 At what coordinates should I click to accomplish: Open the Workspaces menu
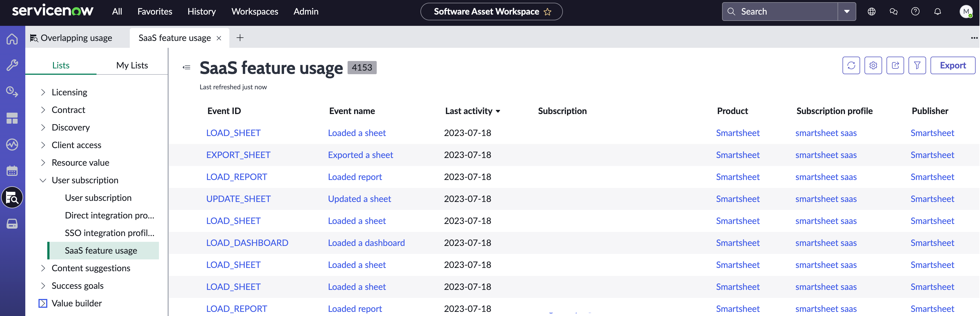pyautogui.click(x=255, y=12)
